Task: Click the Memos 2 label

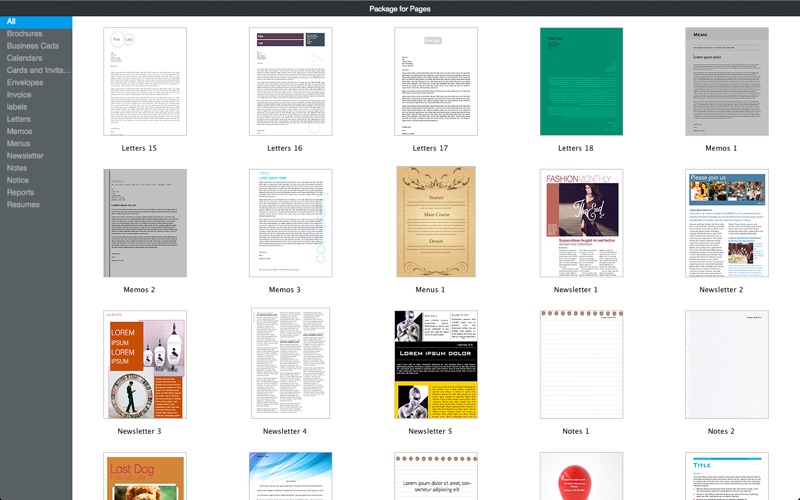Action: [139, 289]
